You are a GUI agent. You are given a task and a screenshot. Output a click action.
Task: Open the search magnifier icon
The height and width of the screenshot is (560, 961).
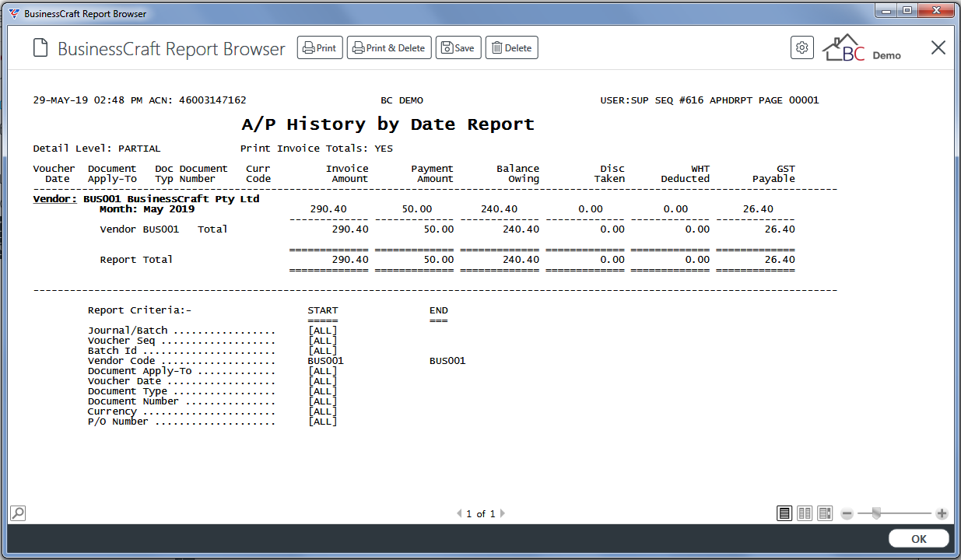click(17, 513)
